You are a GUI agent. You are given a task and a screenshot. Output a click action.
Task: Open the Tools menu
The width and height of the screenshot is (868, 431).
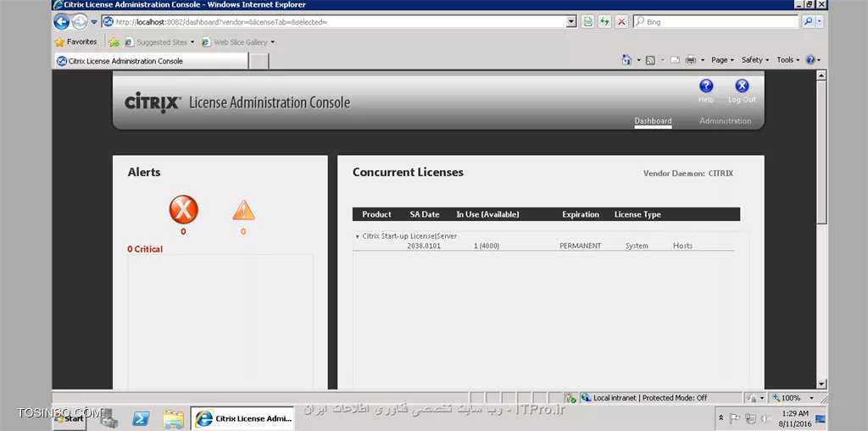point(787,60)
